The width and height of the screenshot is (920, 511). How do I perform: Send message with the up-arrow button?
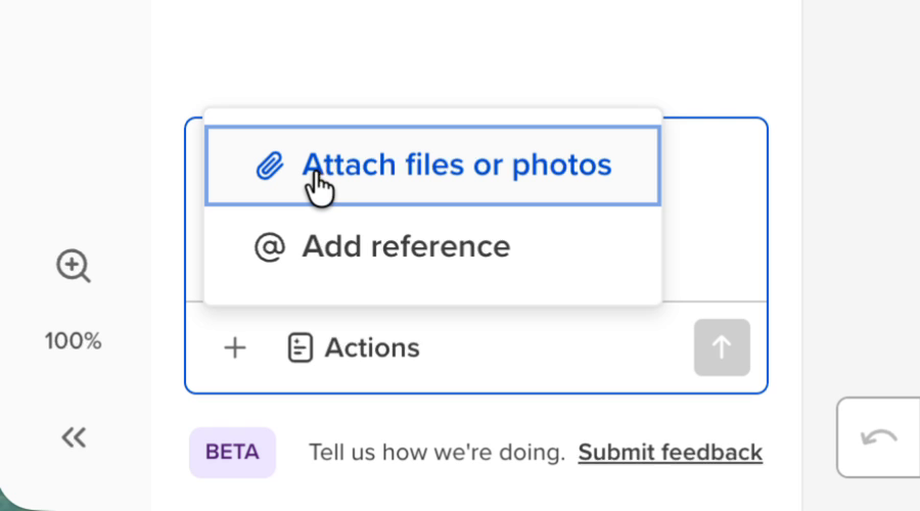722,347
